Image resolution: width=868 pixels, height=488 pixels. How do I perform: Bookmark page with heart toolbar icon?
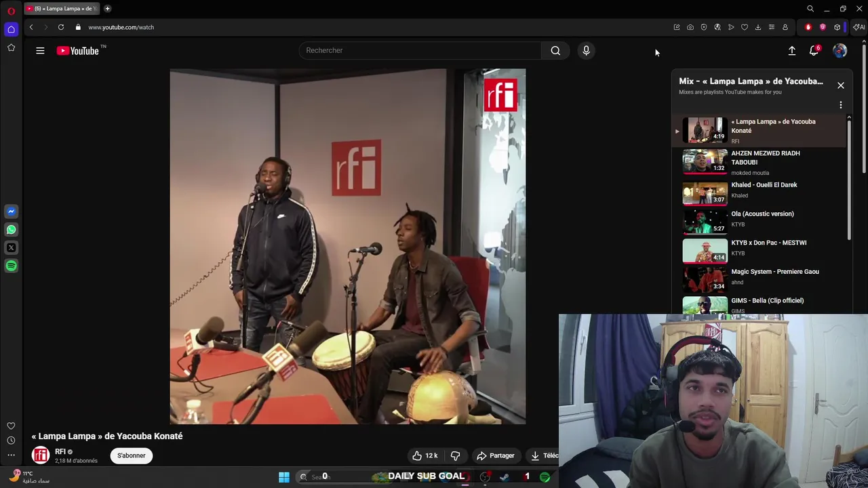(x=744, y=27)
